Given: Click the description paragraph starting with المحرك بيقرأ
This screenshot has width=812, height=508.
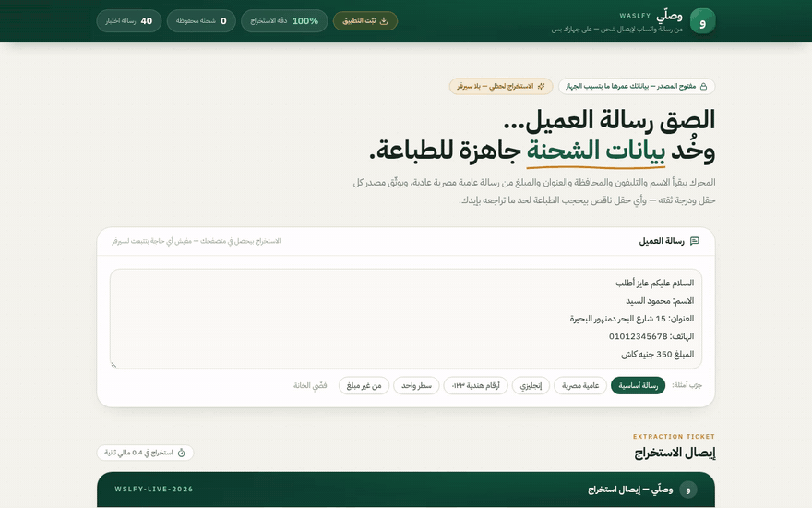Looking at the screenshot, I should [534, 191].
